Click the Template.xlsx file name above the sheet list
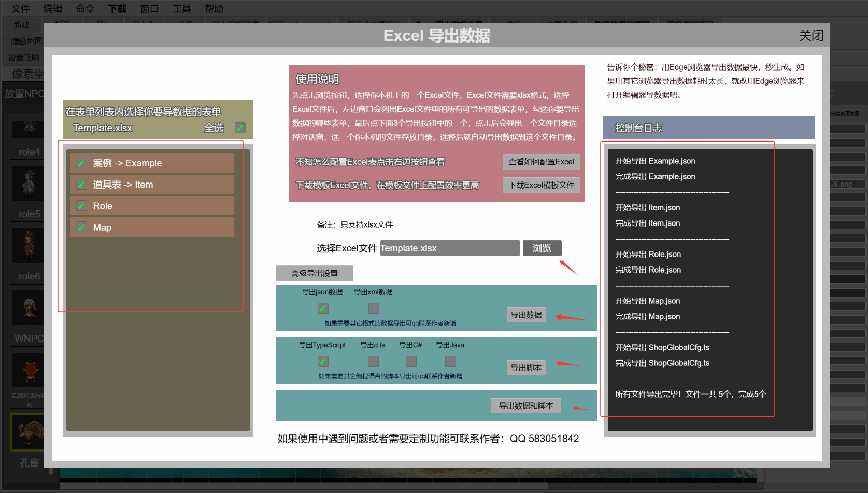 [103, 128]
